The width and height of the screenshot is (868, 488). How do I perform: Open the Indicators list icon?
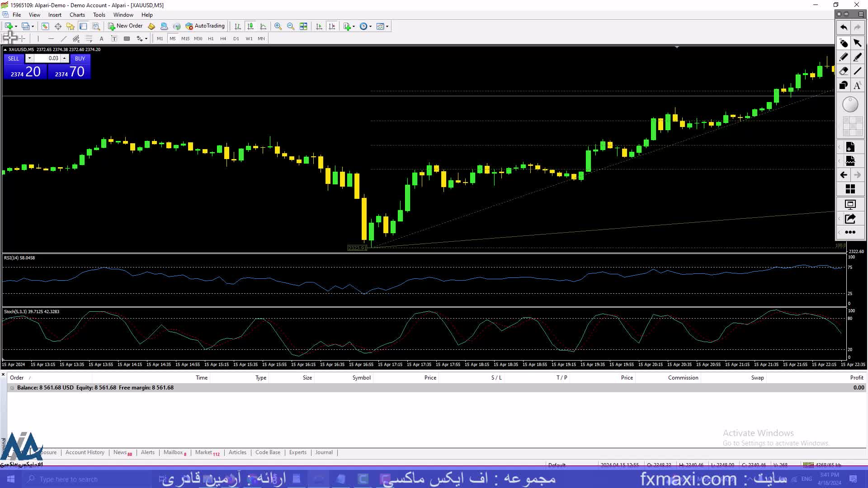coord(347,26)
